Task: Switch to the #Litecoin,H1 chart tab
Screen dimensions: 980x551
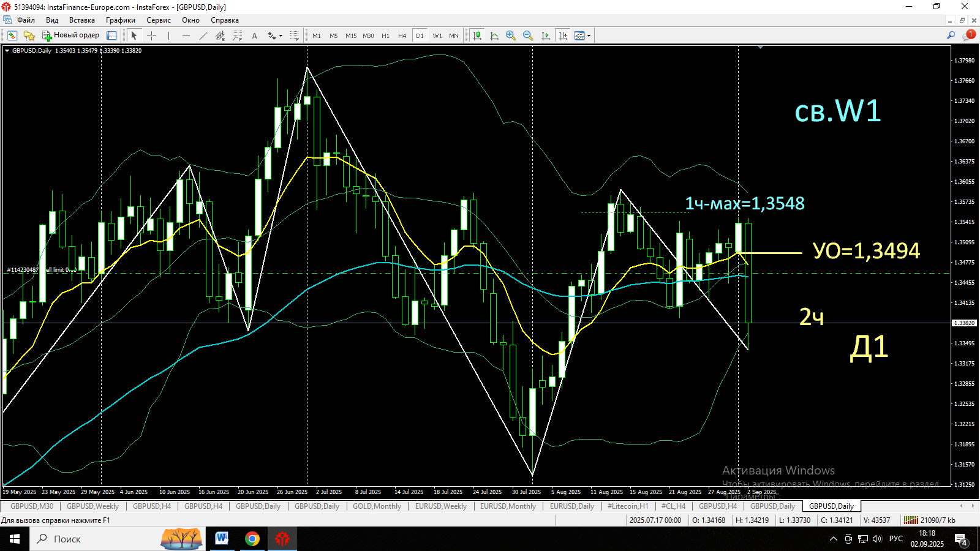Action: coord(627,506)
